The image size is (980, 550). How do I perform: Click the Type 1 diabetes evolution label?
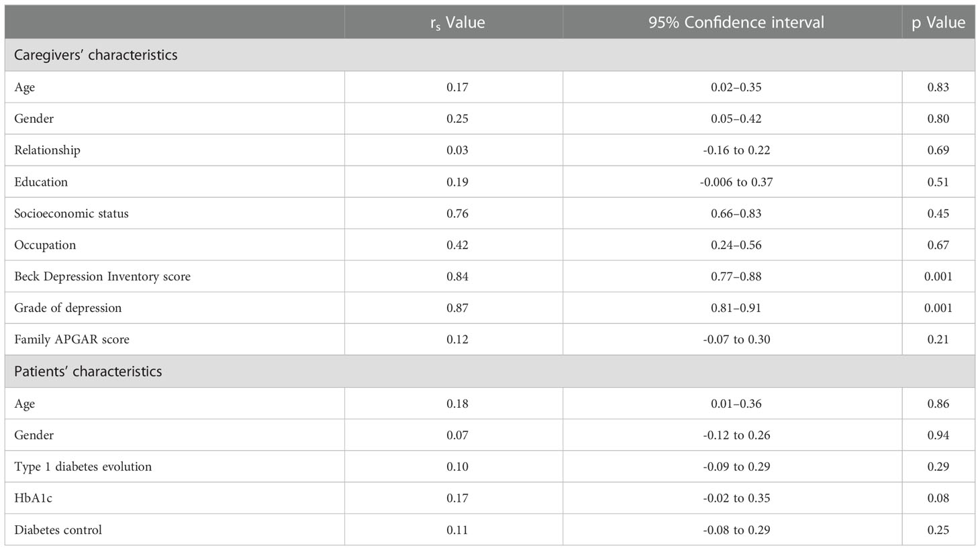pos(83,467)
